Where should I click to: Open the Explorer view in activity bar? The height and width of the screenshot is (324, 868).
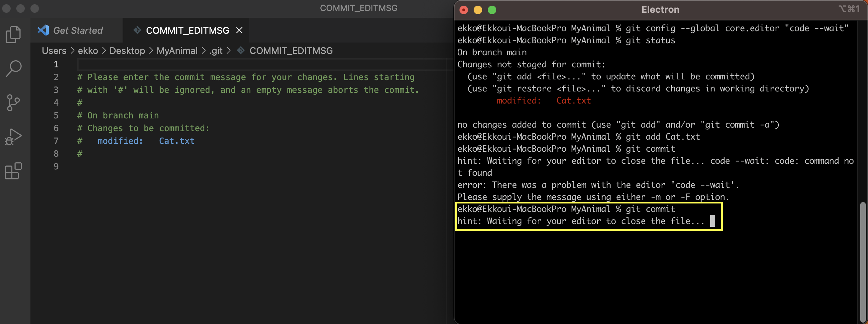pos(13,35)
